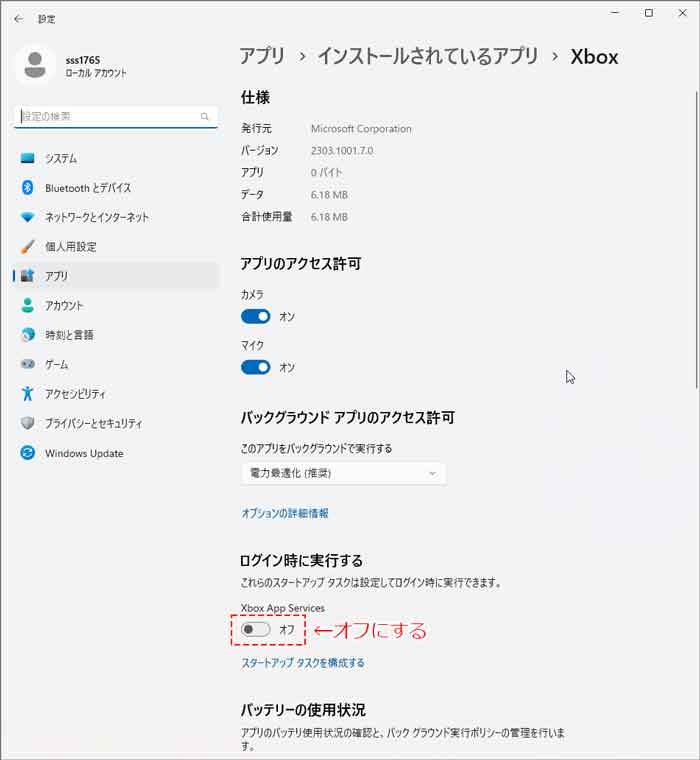Minimize the Settings window
This screenshot has width=700, height=760.
pos(616,13)
